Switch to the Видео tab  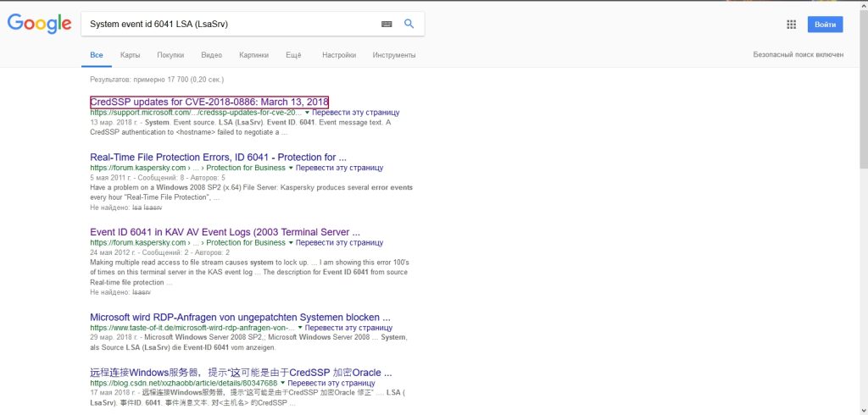tap(211, 55)
